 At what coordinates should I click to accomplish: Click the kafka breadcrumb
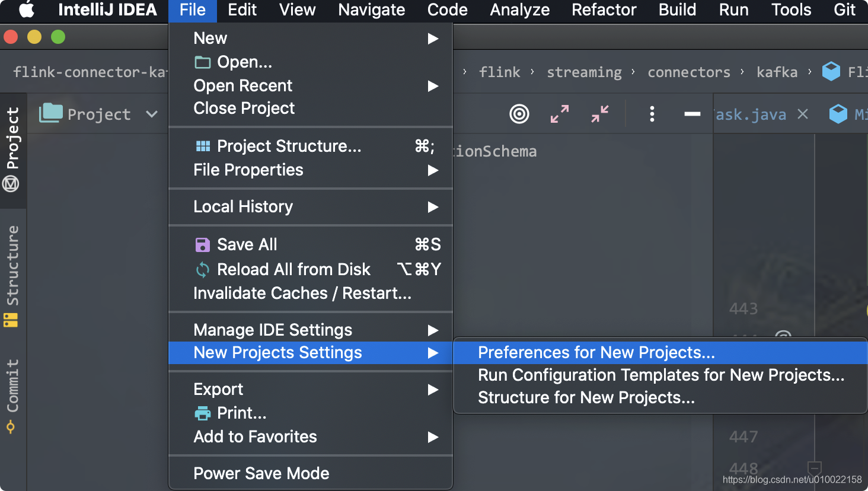pos(777,72)
